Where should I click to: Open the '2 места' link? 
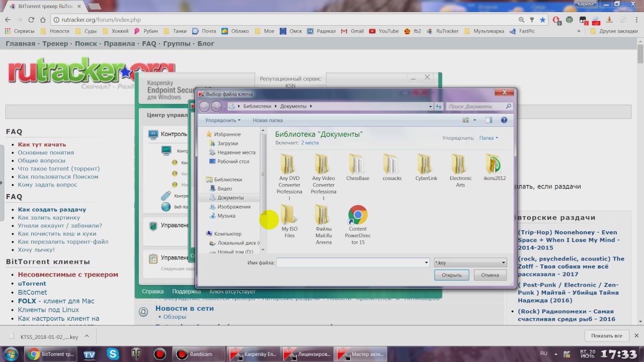[x=309, y=143]
